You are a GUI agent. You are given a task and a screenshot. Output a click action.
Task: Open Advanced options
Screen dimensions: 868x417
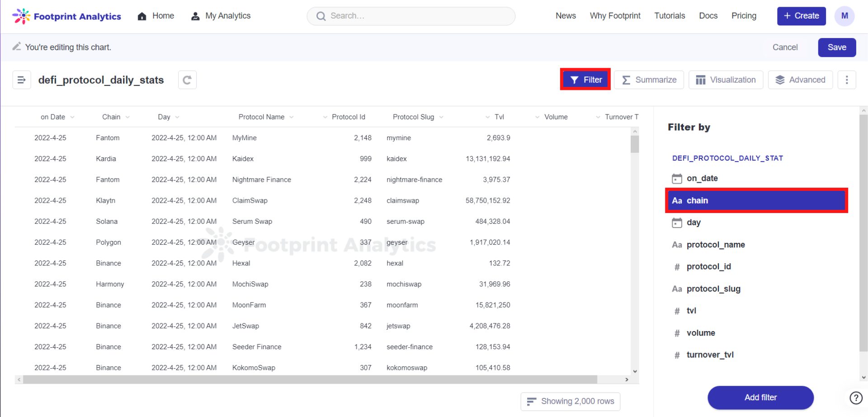tap(800, 80)
